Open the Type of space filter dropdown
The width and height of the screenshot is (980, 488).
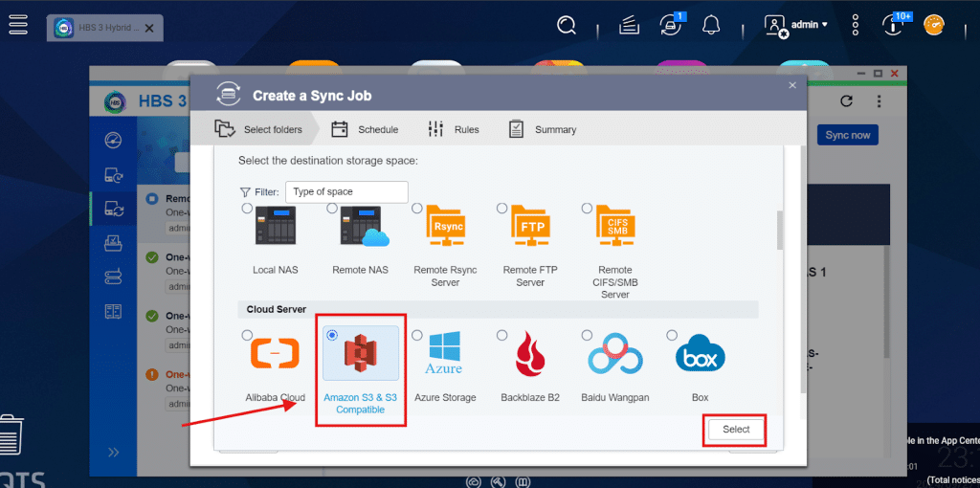click(346, 192)
